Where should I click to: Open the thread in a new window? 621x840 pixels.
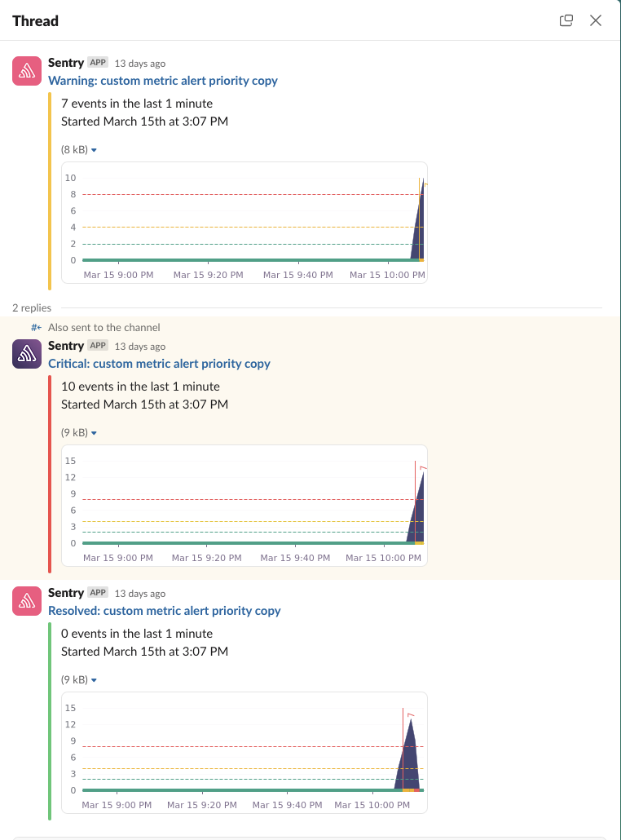[x=566, y=20]
